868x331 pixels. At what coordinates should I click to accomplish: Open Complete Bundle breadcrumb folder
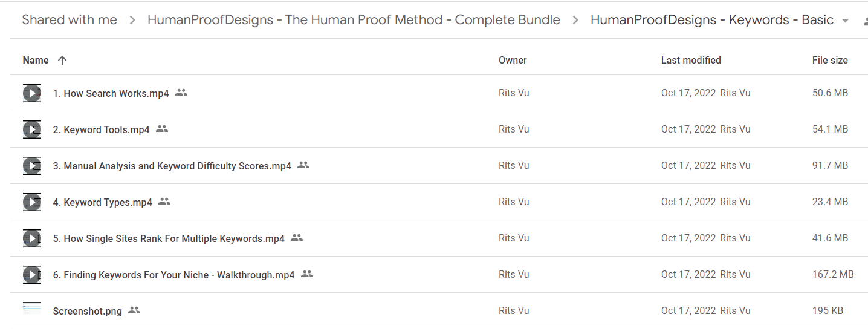tap(354, 20)
